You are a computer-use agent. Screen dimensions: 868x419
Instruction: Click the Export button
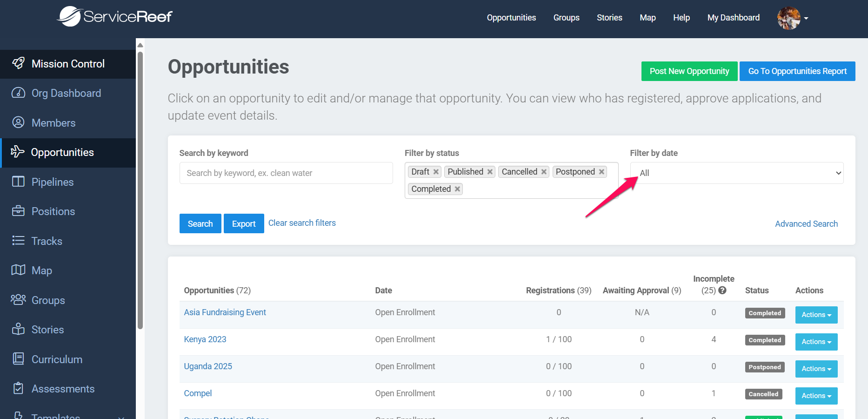coord(244,223)
